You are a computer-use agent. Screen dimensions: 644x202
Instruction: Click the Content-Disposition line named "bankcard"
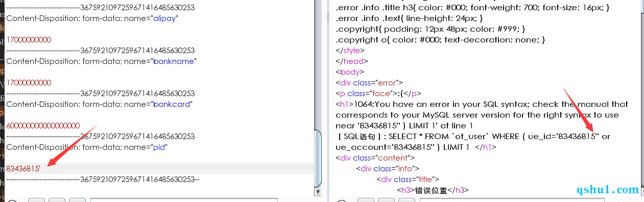tap(99, 104)
